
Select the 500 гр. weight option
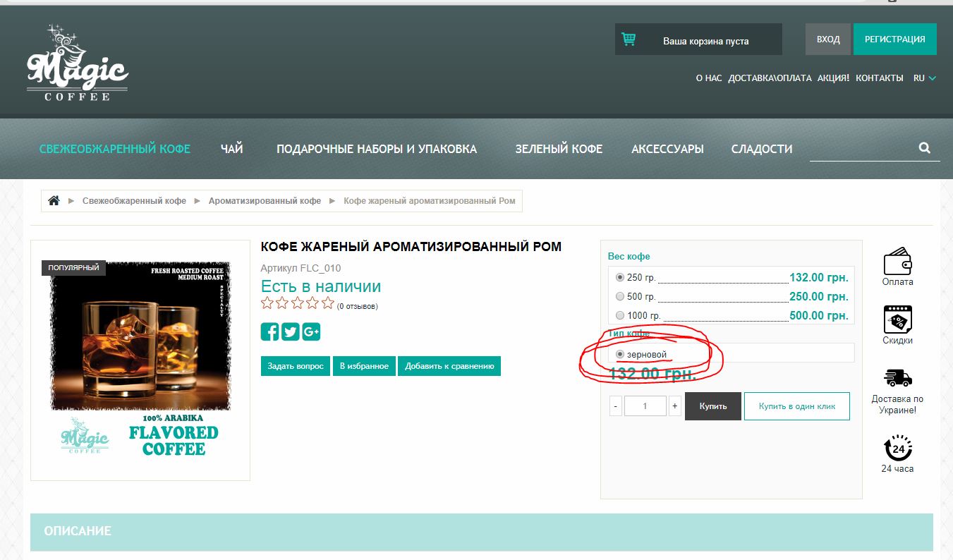click(620, 296)
